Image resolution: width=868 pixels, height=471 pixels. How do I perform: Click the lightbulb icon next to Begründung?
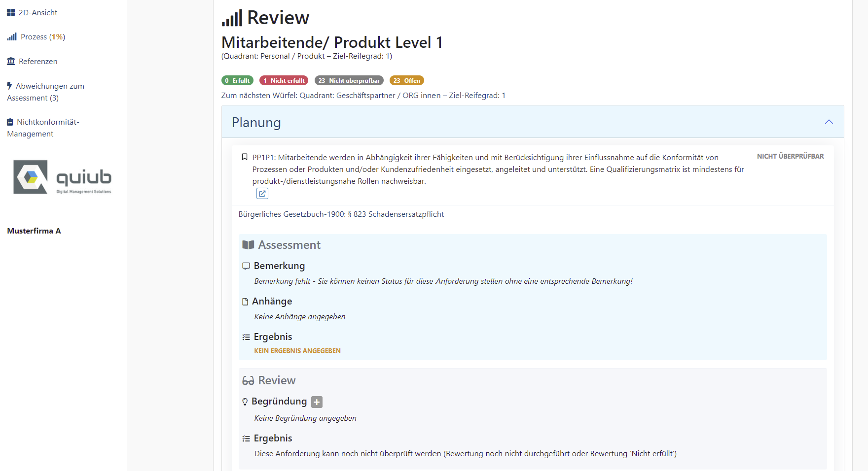(x=246, y=401)
